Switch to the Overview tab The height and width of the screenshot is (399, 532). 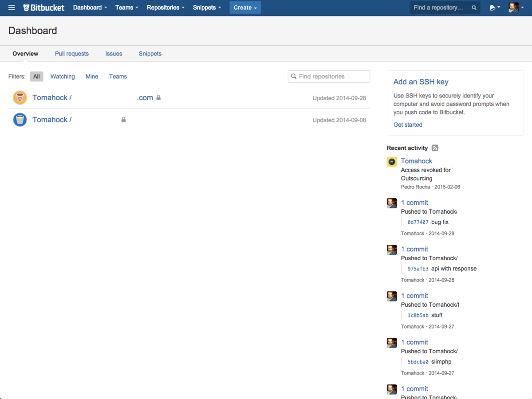[x=25, y=54]
